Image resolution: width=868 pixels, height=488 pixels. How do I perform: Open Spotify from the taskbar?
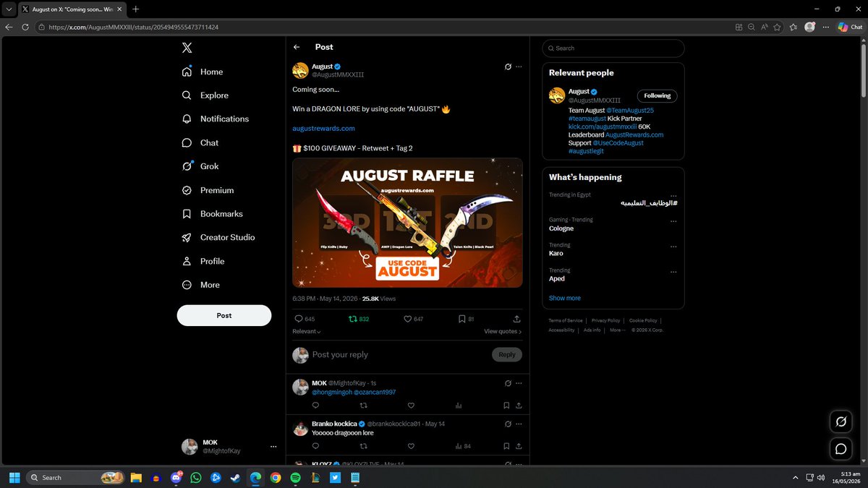tap(295, 478)
